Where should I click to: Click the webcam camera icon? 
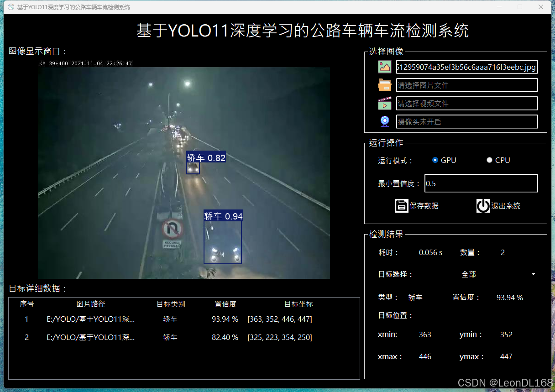coord(385,121)
